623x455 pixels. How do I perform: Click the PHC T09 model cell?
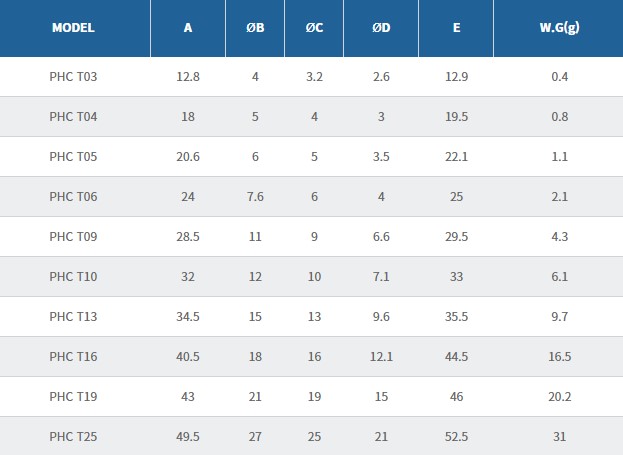coord(73,237)
